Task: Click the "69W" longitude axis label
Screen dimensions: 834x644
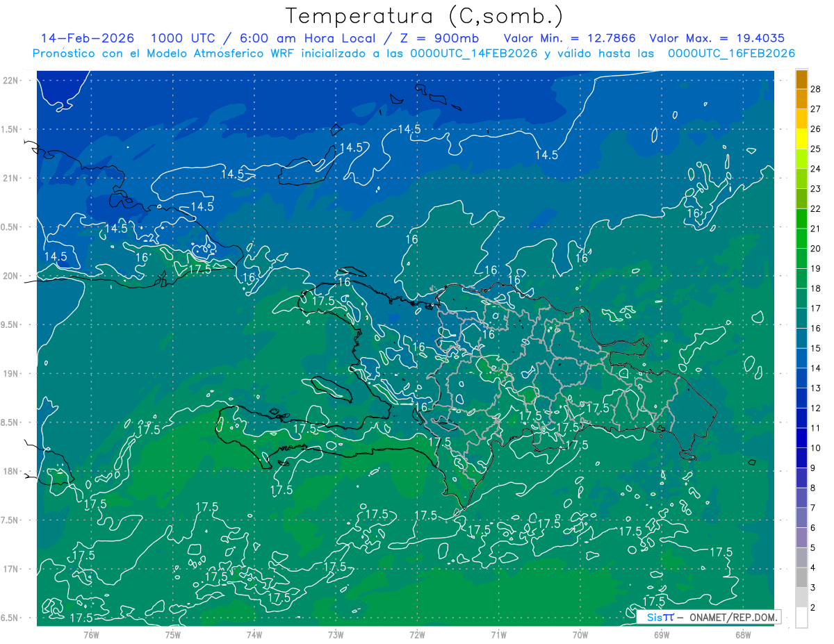Action: (662, 634)
